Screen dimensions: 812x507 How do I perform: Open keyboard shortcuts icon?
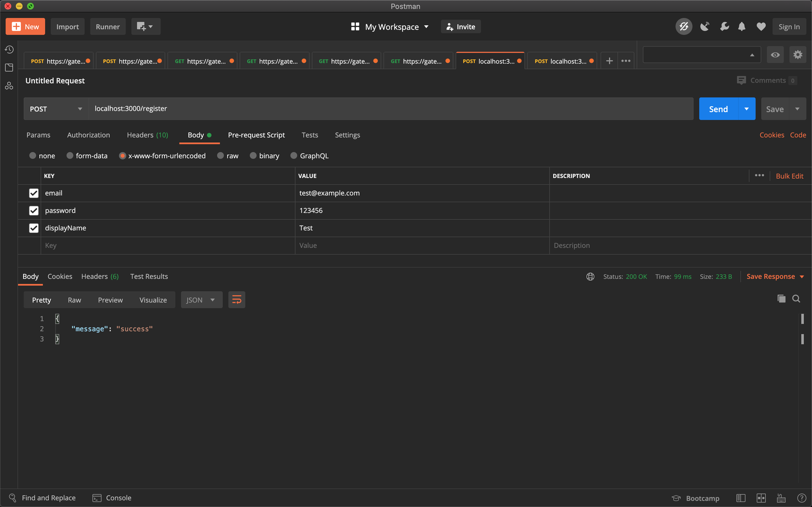pyautogui.click(x=781, y=498)
